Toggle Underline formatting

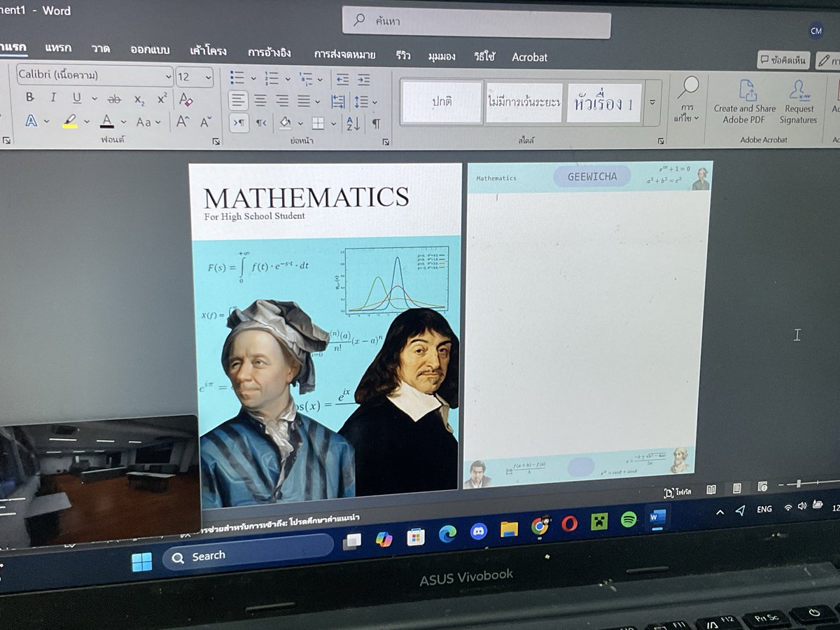(77, 98)
